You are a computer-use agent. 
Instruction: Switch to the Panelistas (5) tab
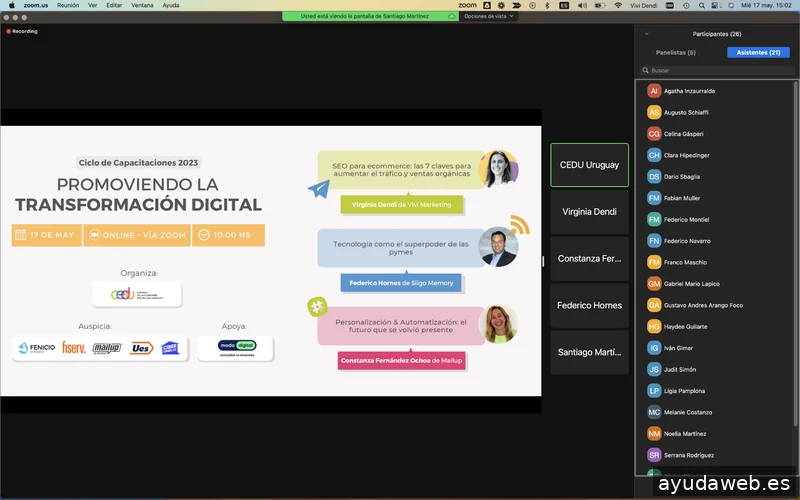676,53
